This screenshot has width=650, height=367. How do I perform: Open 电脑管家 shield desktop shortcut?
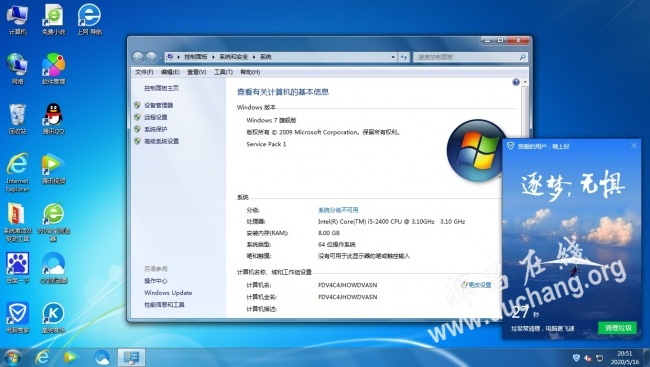pyautogui.click(x=17, y=317)
